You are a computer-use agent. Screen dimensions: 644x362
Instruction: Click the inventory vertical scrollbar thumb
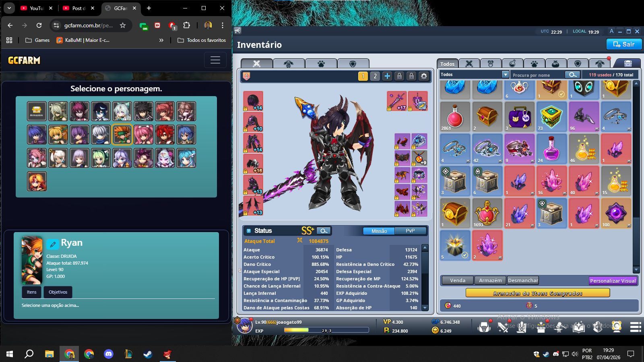636,241
